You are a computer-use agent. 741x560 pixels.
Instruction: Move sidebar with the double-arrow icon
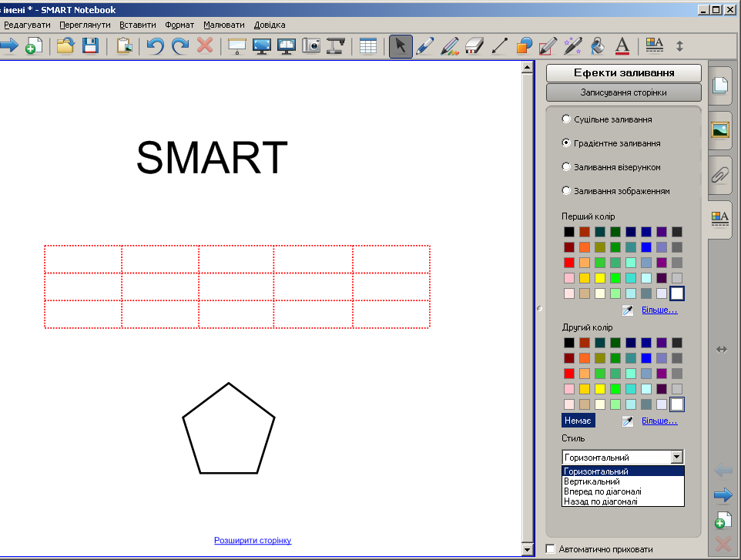[721, 350]
